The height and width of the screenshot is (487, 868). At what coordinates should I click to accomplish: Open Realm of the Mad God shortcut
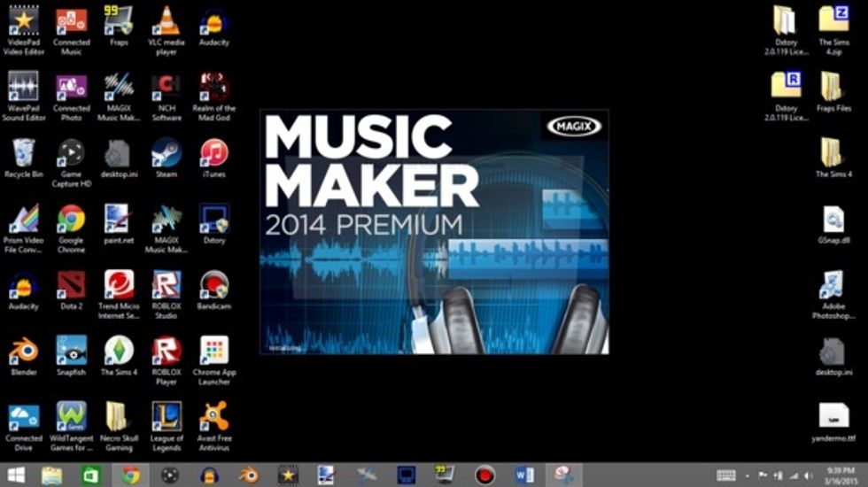214,97
